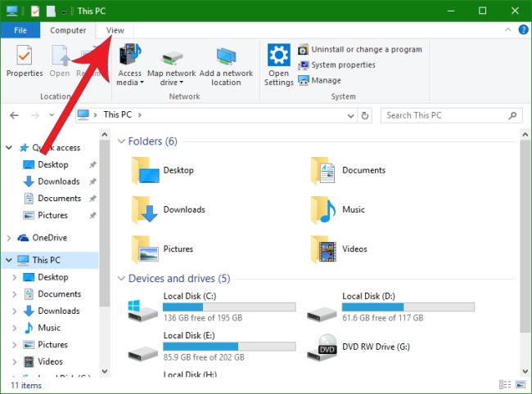Click navigation pane scroll down arrow
Viewport: 532px width, 394px height.
click(105, 371)
